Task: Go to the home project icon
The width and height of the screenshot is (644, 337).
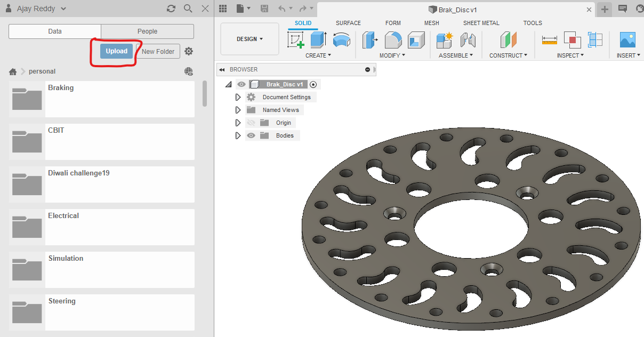Action: (x=13, y=71)
